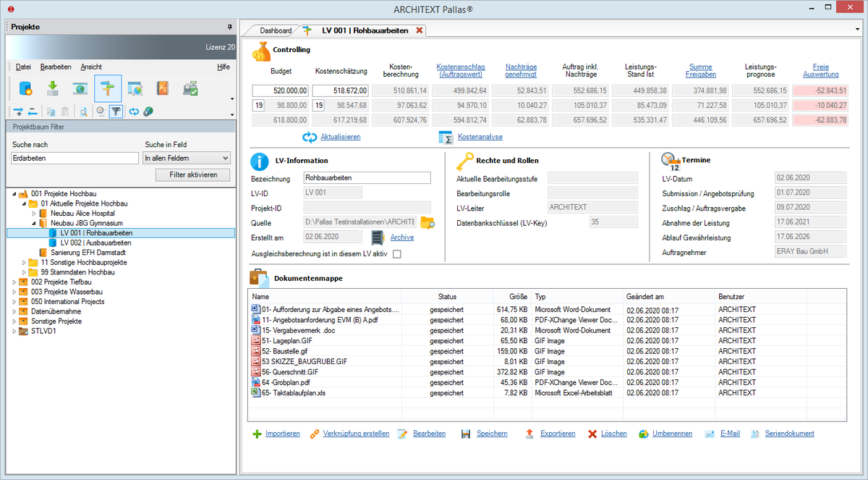Open the globe window toolbar icon
Viewport: 868px width, 480px height.
tap(80, 88)
